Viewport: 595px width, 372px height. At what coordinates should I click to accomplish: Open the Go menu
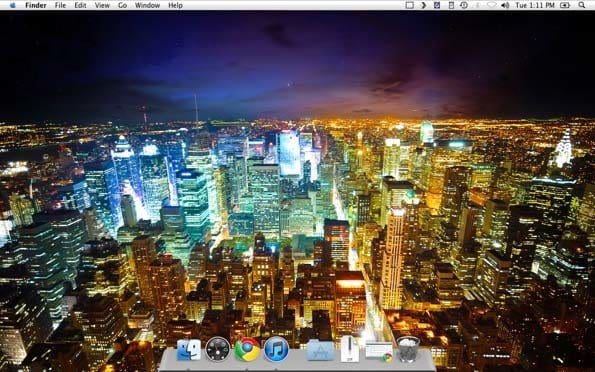[x=122, y=5]
